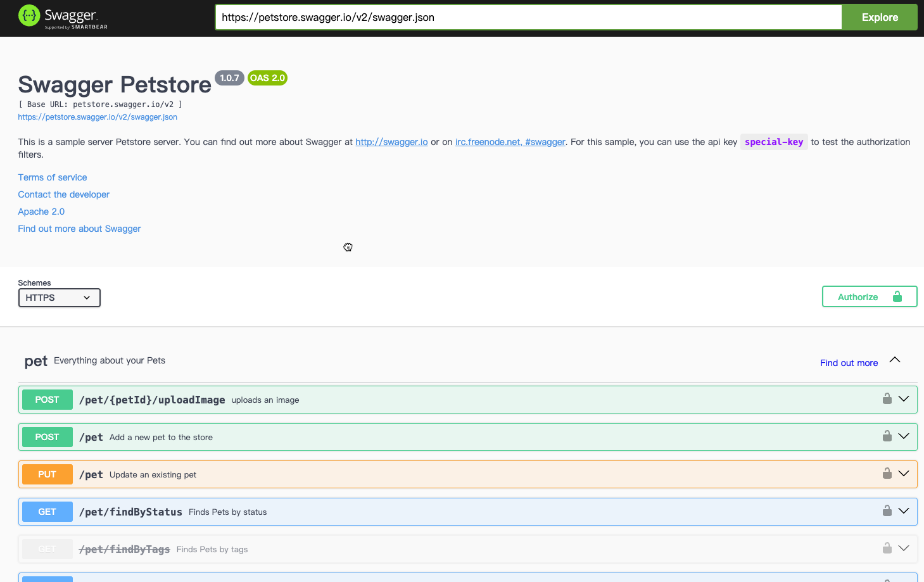
Task: Click Find out more about Swagger
Action: tap(79, 228)
